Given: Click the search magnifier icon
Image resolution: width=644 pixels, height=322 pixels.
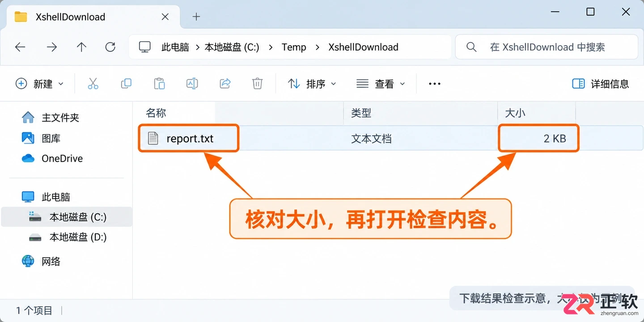Looking at the screenshot, I should (x=471, y=47).
